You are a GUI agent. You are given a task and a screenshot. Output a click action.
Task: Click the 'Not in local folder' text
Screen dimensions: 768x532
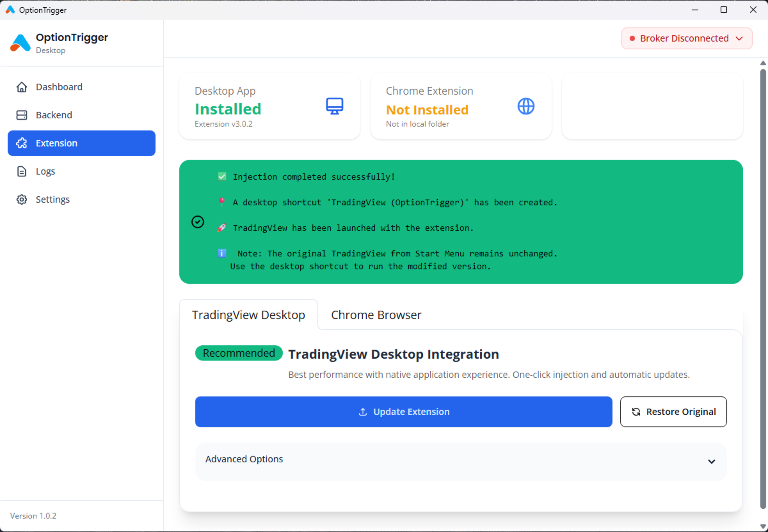[417, 124]
